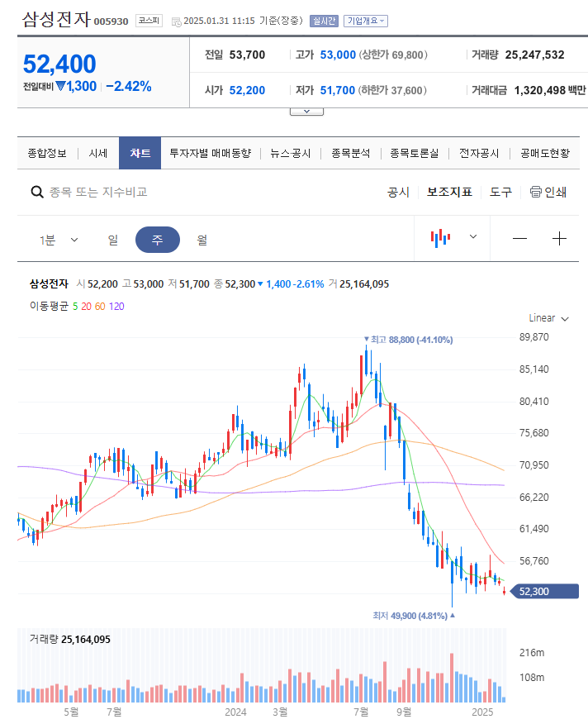Image resolution: width=588 pixels, height=724 pixels.
Task: Click the 종목 또는 지수비교 search field
Action: (98, 192)
